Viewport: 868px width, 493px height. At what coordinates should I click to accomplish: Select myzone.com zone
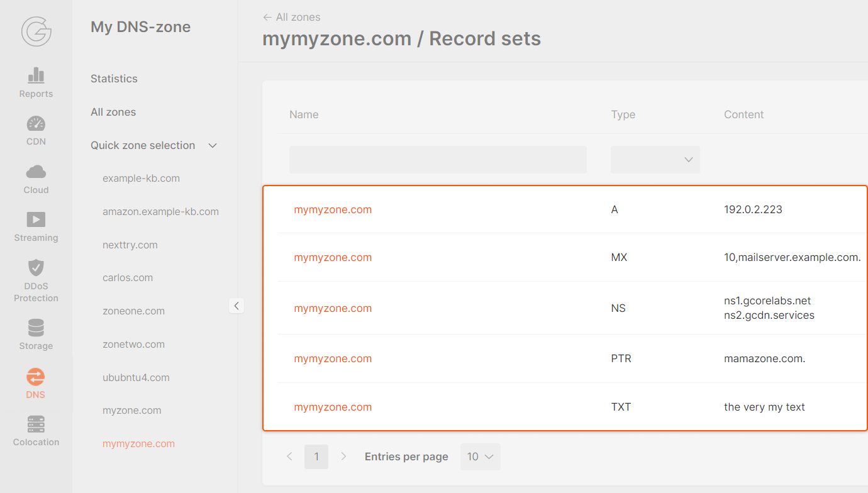click(x=132, y=410)
